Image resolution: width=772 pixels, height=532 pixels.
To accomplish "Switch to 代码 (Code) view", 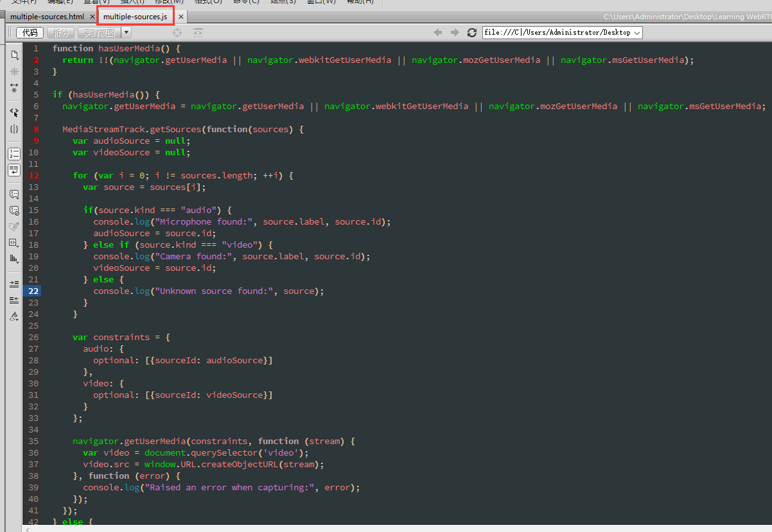I will coord(30,33).
